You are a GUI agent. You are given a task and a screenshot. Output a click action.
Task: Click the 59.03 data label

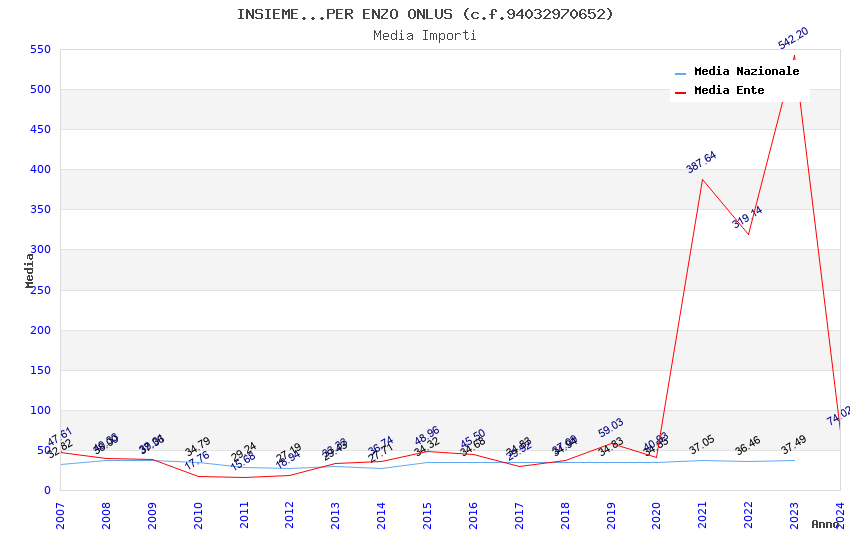[x=611, y=428]
